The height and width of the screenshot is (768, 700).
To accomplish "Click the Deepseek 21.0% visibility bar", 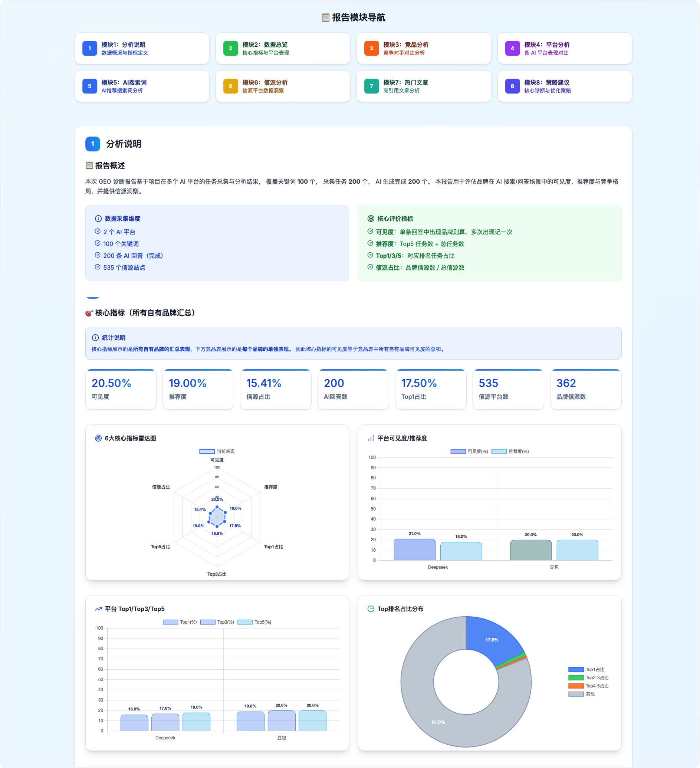I will tap(414, 550).
